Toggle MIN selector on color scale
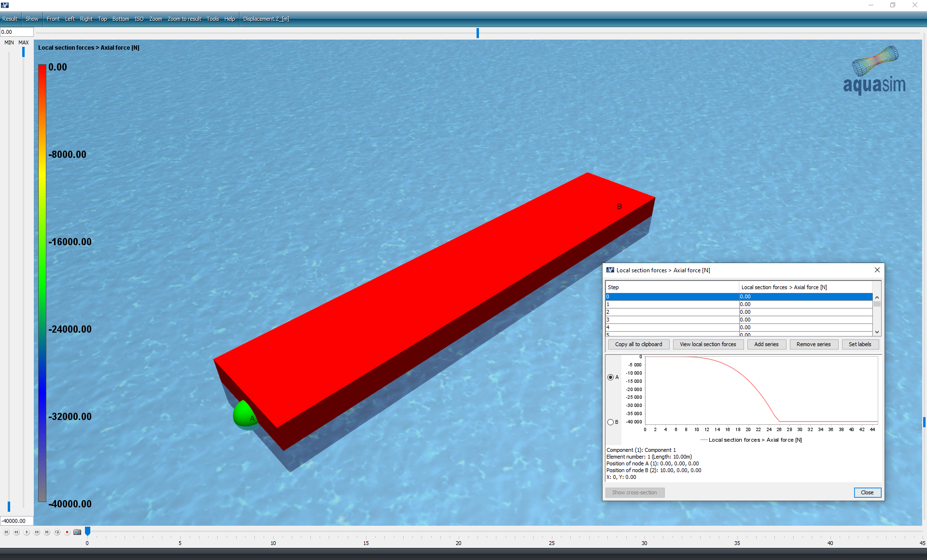Screen dimensions: 927x560 (9, 42)
